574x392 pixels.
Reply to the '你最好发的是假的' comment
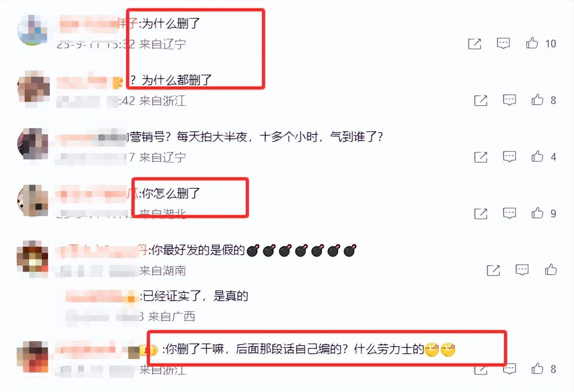[x=522, y=270]
